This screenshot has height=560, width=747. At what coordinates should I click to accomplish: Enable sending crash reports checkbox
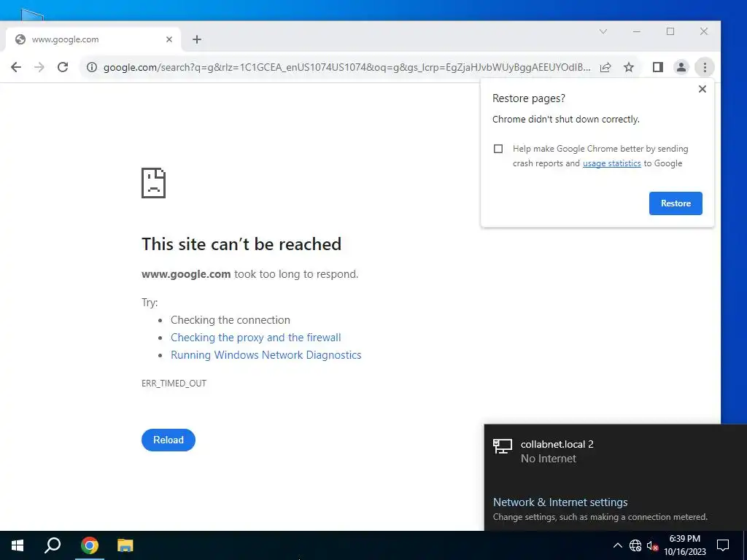click(x=498, y=149)
